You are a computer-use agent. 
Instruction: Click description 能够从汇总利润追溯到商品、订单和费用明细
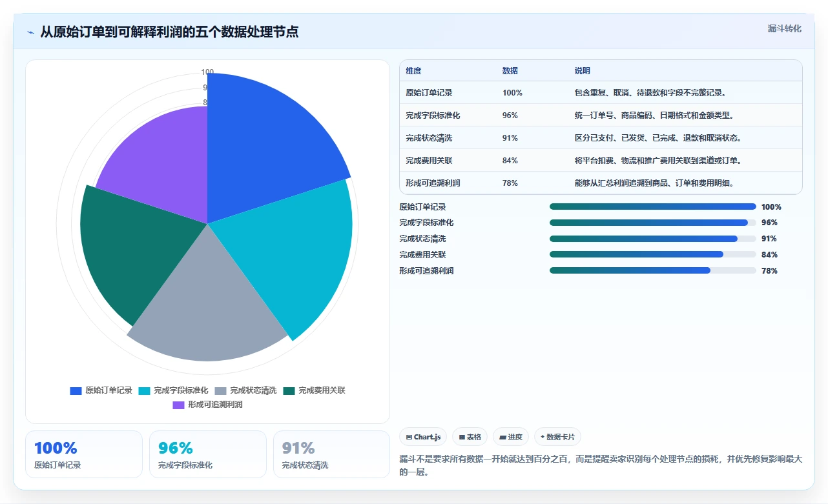[656, 183]
